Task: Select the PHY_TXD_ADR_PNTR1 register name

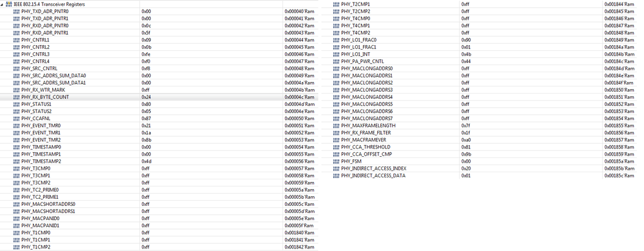Action: coord(44,19)
